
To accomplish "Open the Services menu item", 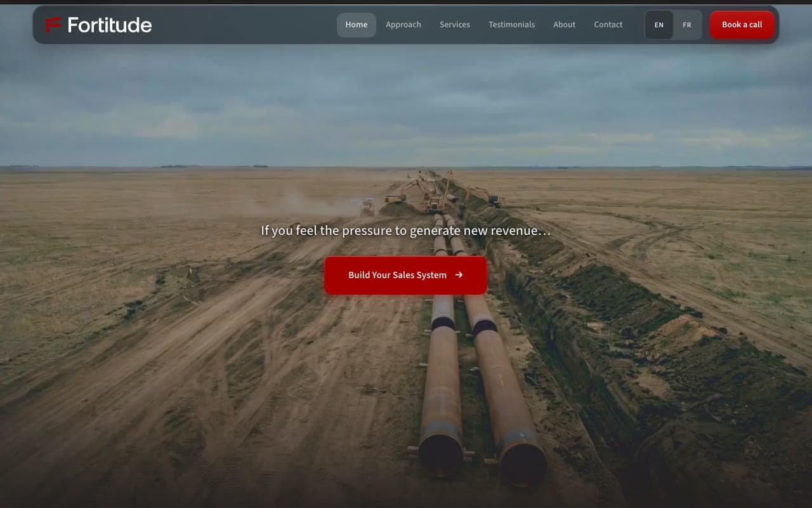I will pyautogui.click(x=455, y=25).
